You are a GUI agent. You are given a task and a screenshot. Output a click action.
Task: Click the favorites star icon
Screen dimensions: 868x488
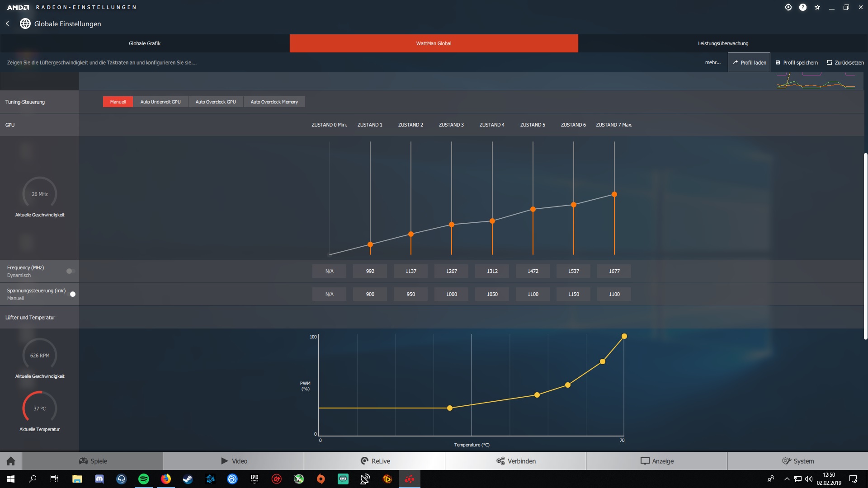(817, 7)
